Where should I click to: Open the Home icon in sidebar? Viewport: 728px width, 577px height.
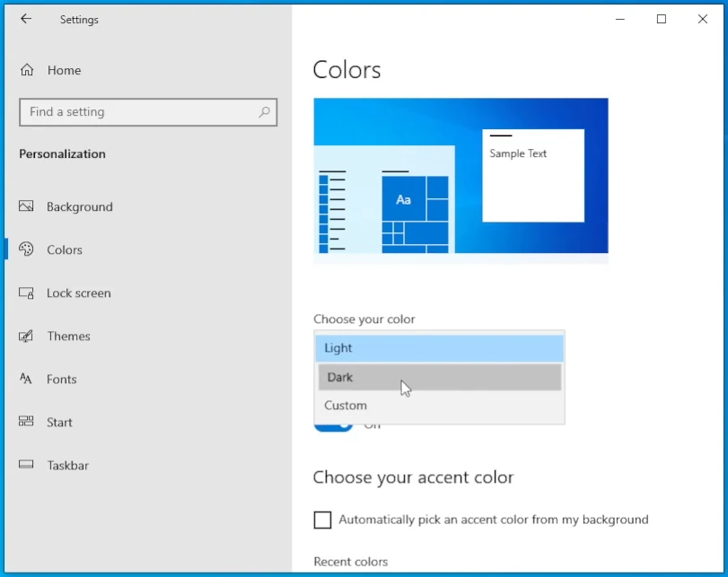(27, 70)
